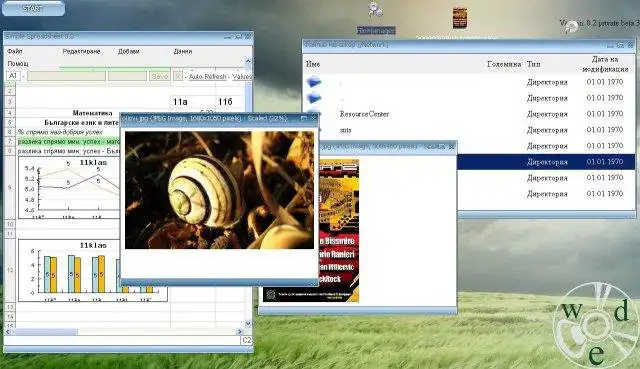This screenshot has width=640, height=369.
Task: Click the folder icon in the second file manager row
Action: (x=313, y=98)
